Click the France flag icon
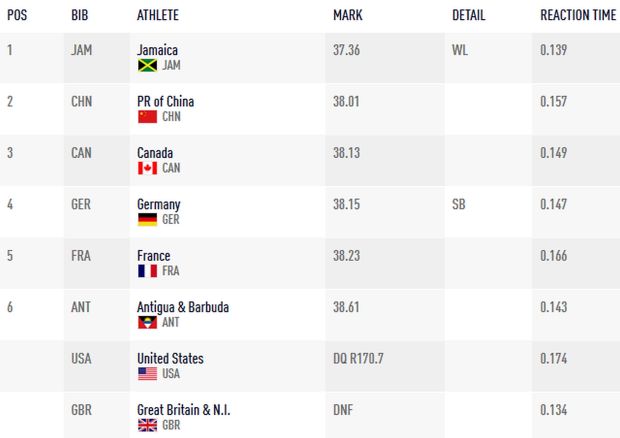The image size is (620, 438). click(x=147, y=271)
